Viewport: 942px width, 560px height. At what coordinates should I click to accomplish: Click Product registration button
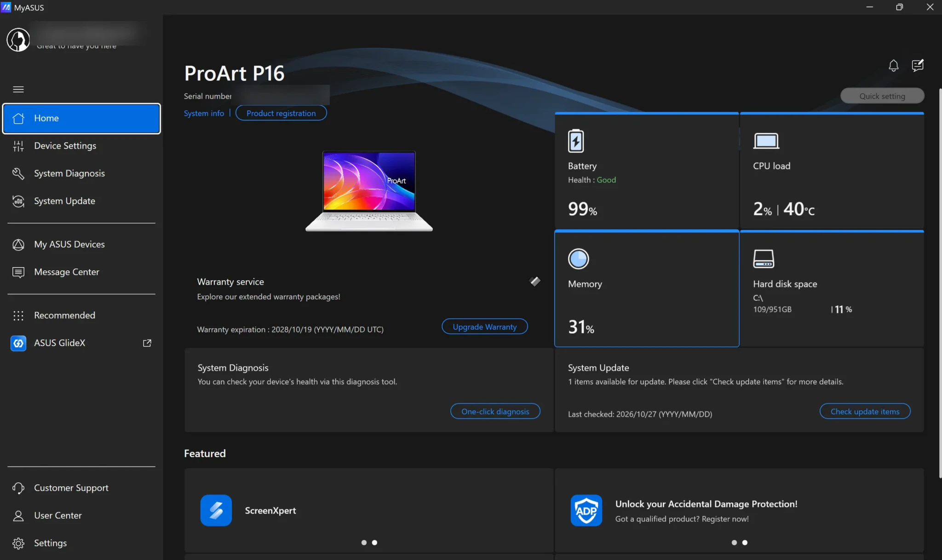tap(281, 113)
